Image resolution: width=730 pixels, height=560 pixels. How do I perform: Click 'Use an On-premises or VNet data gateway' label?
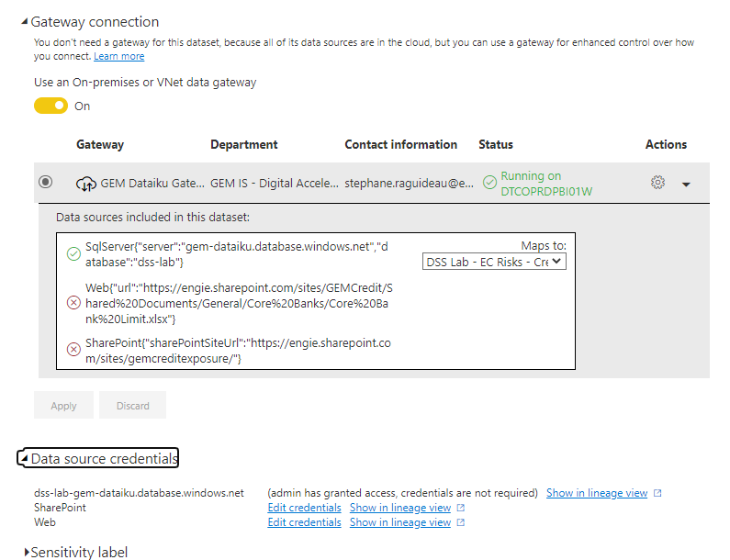[145, 83]
